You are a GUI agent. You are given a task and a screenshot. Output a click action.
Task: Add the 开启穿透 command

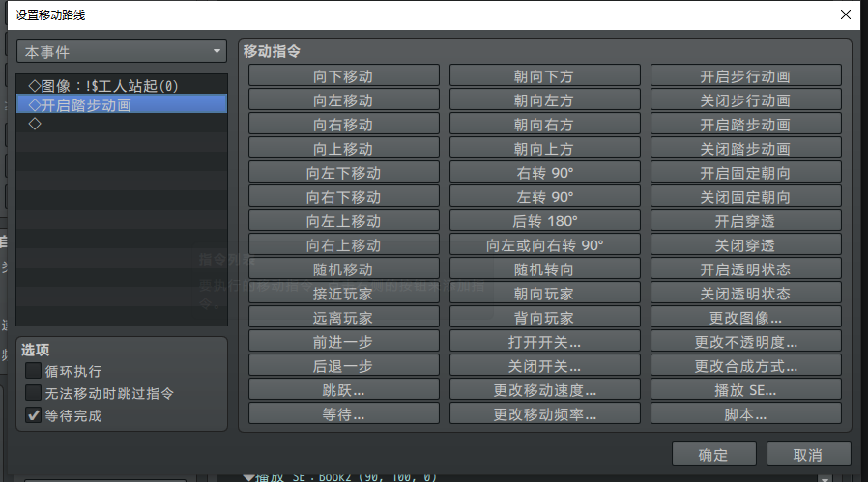click(745, 221)
